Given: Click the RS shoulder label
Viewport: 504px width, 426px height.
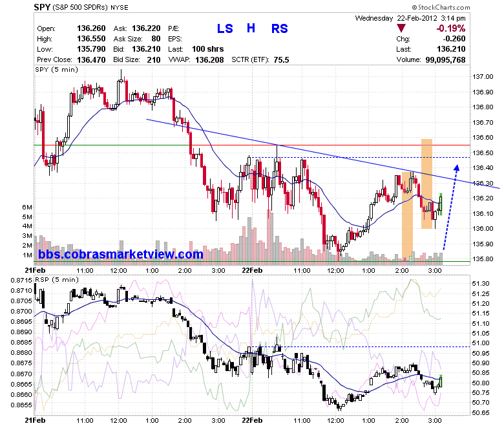Looking at the screenshot, I should 280,28.
